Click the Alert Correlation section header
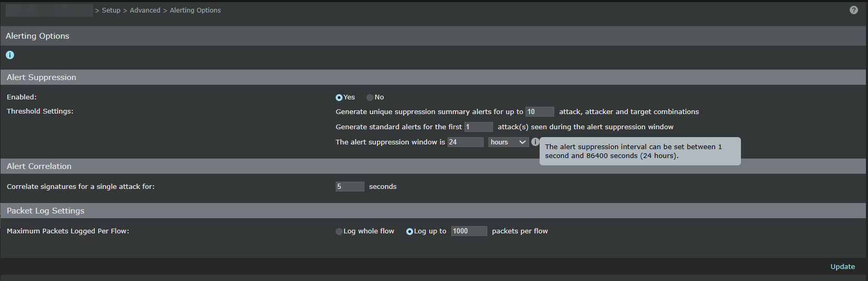This screenshot has height=281, width=868. point(433,166)
